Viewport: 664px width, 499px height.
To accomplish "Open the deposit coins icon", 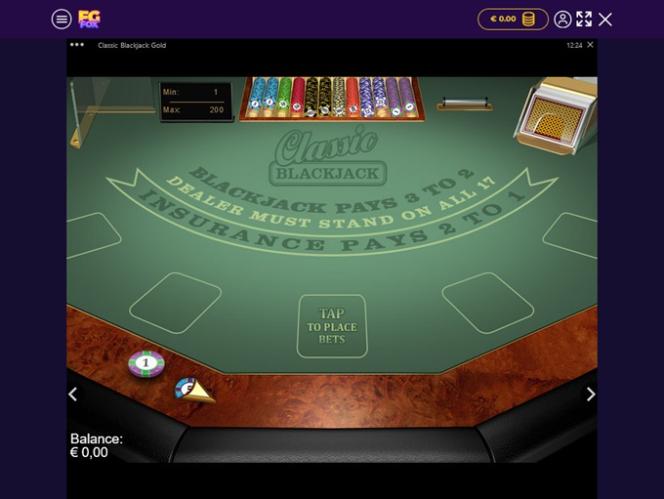I will [x=528, y=19].
